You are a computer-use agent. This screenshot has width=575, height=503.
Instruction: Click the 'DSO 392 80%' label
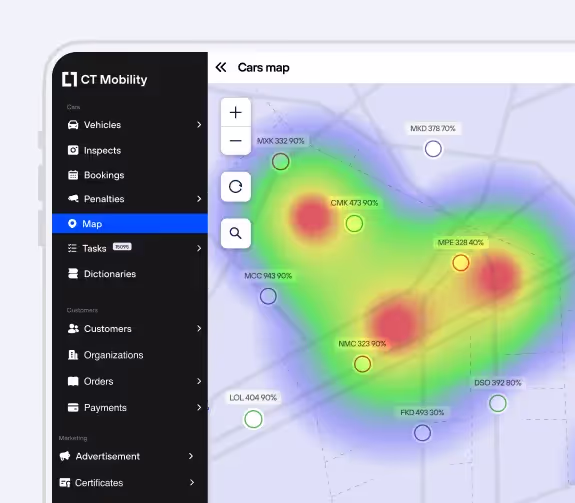[x=498, y=383]
